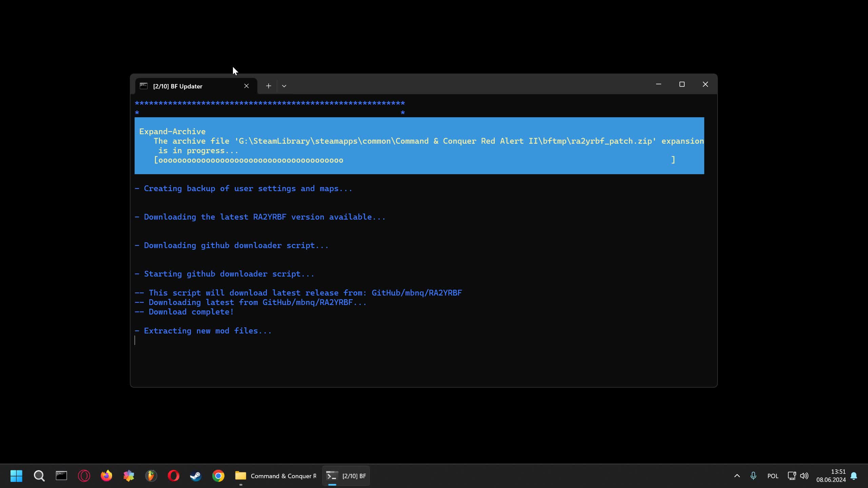
Task: Open volume control tray icon
Action: pos(804,476)
